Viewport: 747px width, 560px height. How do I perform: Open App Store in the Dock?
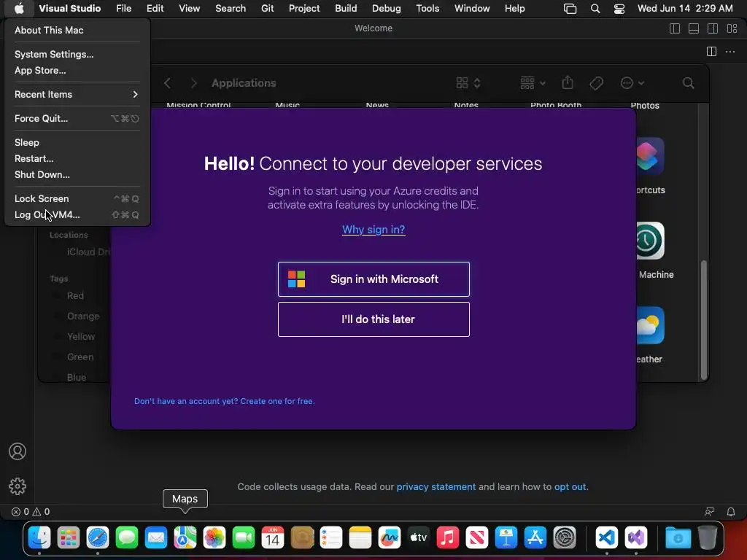pyautogui.click(x=535, y=538)
